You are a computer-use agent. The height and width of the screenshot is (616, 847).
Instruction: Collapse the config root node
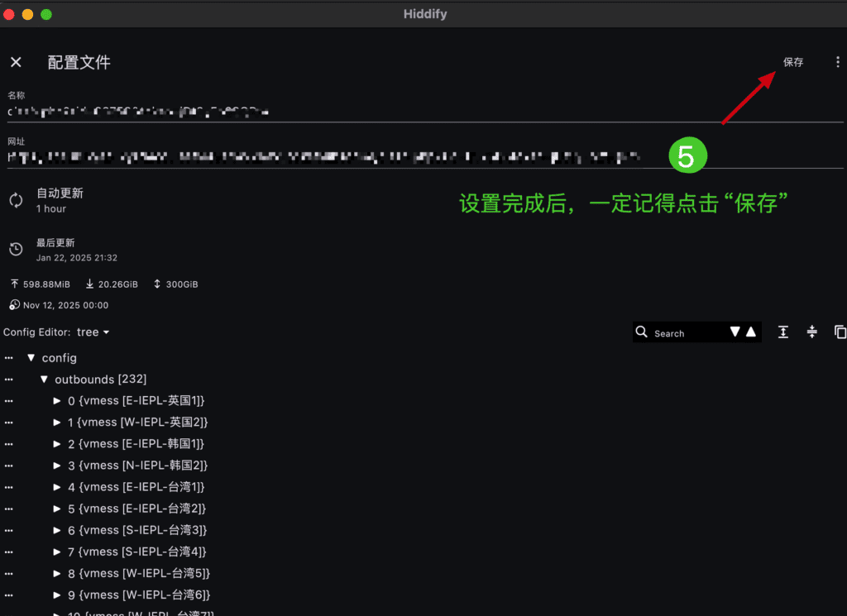tap(31, 358)
